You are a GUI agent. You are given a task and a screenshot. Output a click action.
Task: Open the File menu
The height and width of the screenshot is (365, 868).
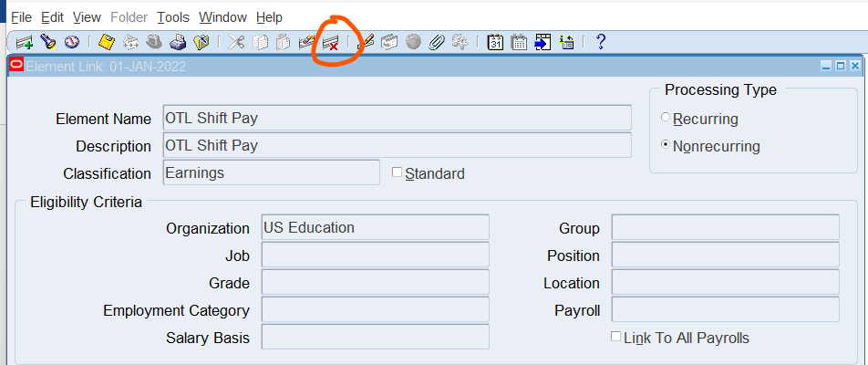click(x=21, y=17)
